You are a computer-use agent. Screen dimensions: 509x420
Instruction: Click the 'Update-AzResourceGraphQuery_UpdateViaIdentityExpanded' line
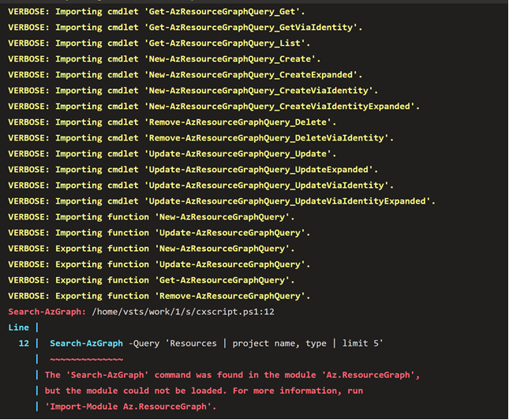pos(222,201)
